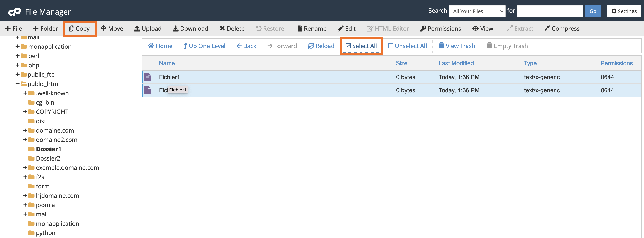Viewport: 644px width, 238px height.
Task: Compress the selected files
Action: pyautogui.click(x=562, y=28)
